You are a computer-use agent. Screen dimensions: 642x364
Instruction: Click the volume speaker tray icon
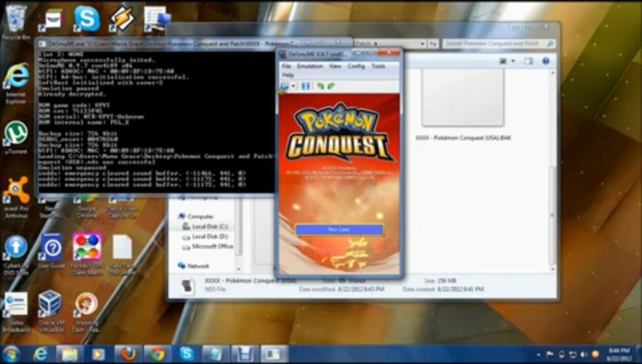584,353
